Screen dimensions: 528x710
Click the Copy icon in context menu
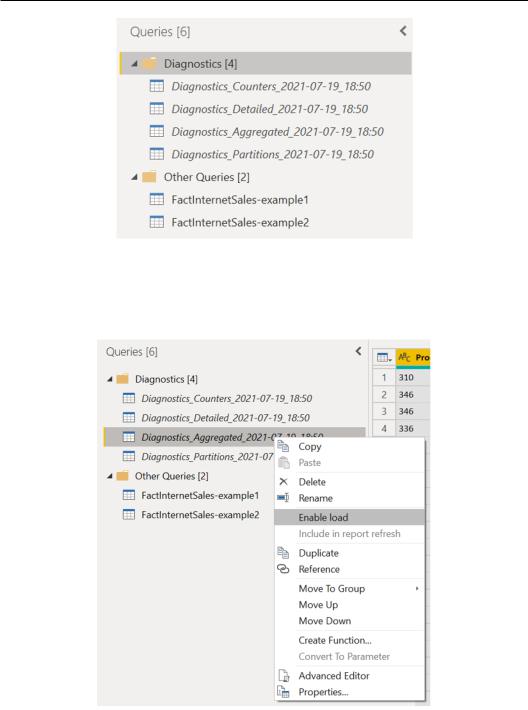click(283, 446)
